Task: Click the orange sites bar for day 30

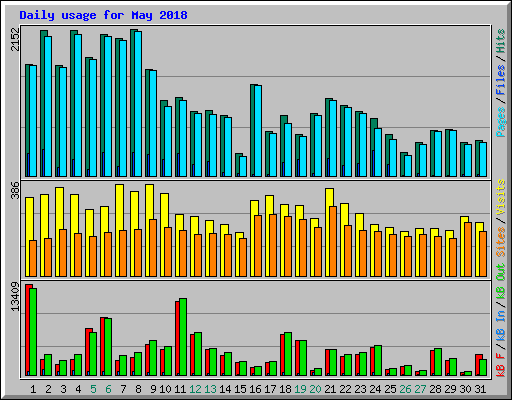Action: point(468,249)
